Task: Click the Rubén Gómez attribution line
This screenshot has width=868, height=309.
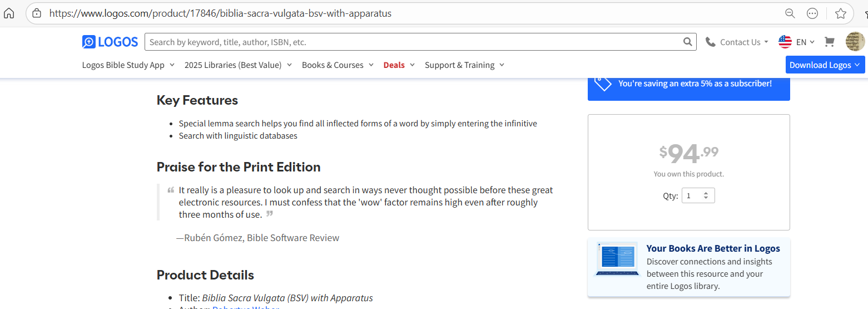Action: [x=258, y=238]
